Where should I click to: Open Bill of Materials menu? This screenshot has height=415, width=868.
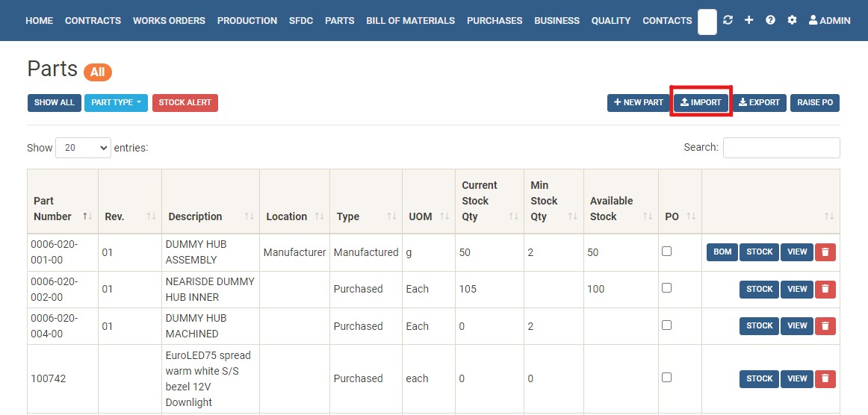pos(410,21)
